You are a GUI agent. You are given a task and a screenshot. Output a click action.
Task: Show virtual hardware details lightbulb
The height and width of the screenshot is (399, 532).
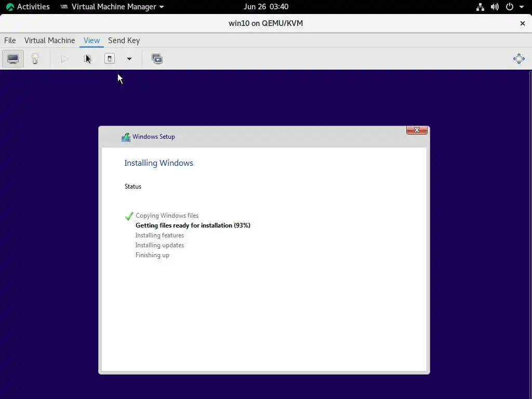(x=35, y=59)
